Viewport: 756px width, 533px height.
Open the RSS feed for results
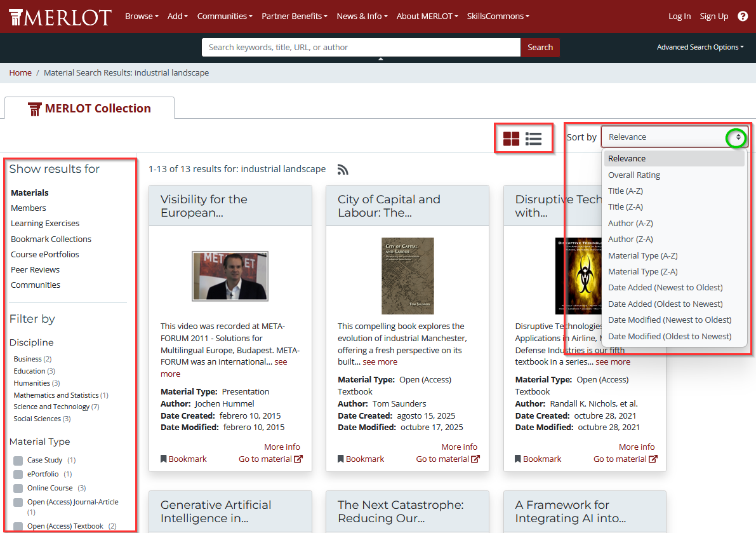point(343,170)
